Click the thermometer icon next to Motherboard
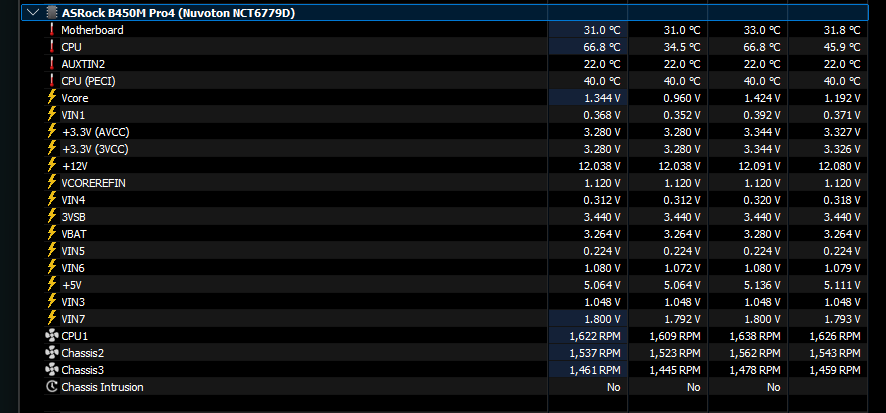This screenshot has height=413, width=886. [x=52, y=30]
